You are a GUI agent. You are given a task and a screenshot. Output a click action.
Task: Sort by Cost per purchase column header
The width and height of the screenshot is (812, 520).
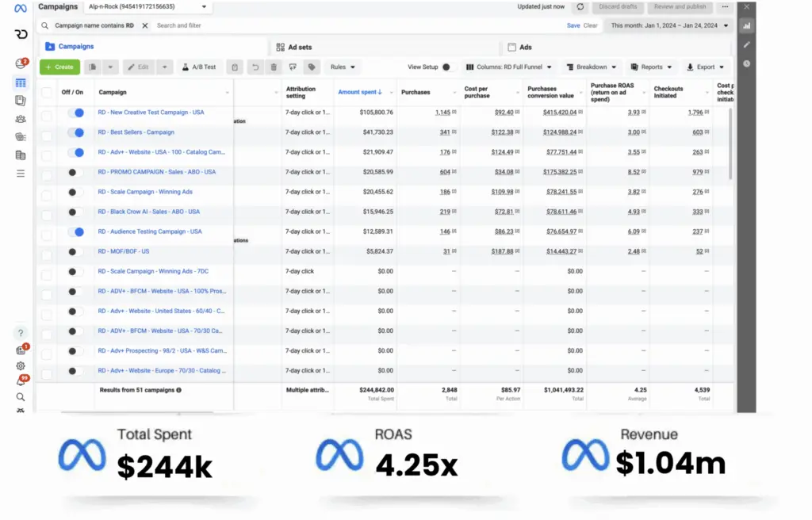point(476,92)
